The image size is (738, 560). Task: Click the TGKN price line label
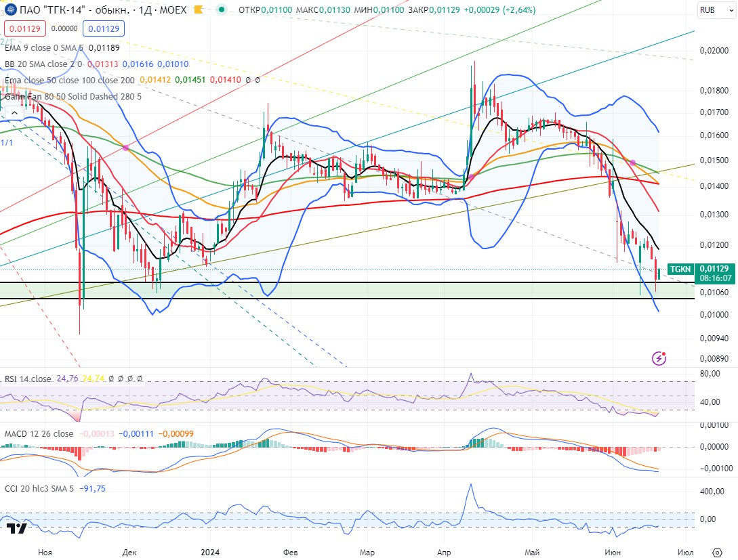click(x=680, y=269)
